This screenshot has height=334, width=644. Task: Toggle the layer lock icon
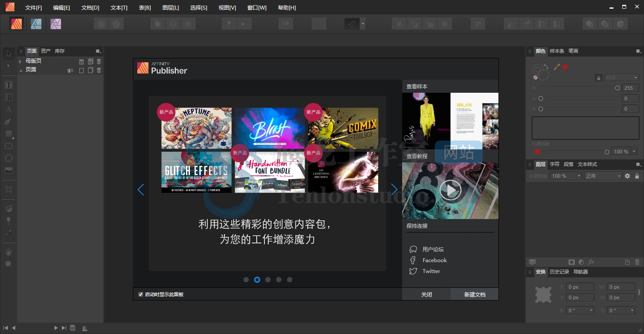pyautogui.click(x=637, y=176)
